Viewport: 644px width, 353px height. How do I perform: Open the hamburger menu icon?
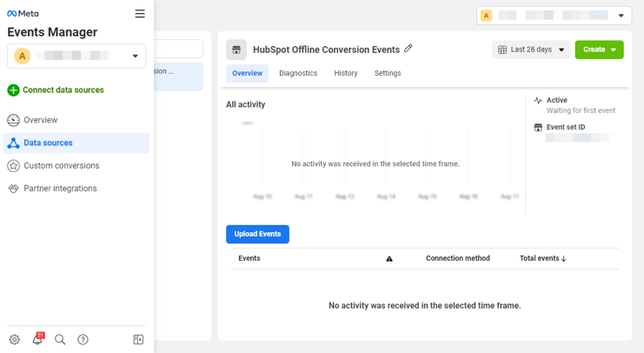tap(140, 14)
